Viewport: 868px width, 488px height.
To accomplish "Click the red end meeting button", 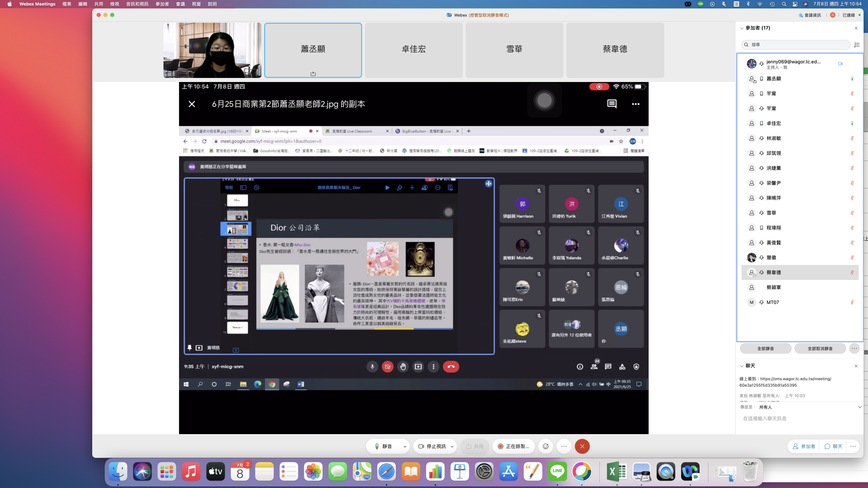I will 582,446.
